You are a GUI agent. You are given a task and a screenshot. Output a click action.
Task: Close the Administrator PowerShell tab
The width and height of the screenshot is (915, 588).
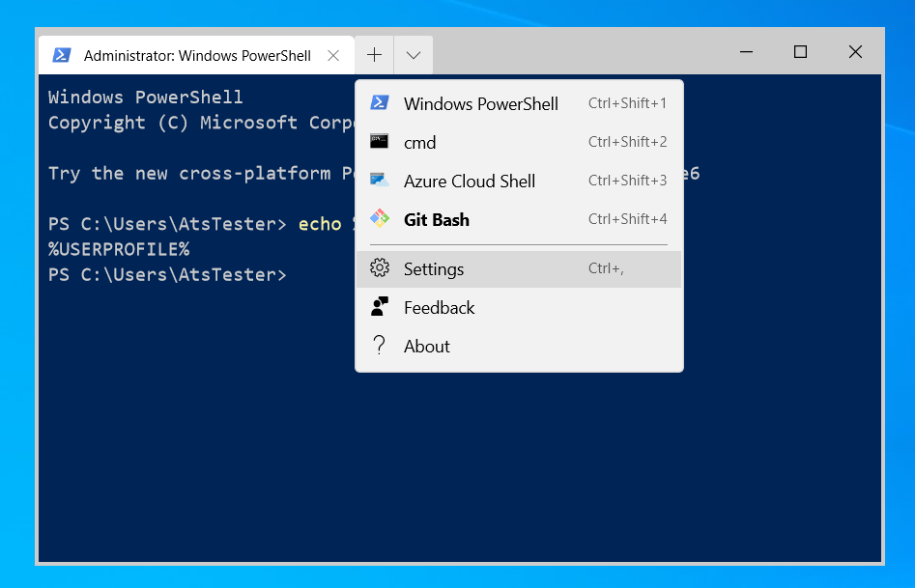click(332, 55)
